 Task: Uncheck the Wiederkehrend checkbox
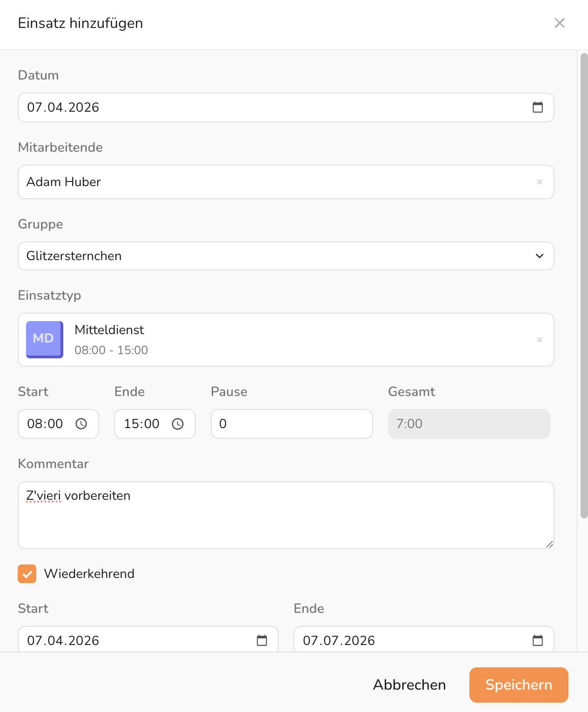click(x=27, y=574)
